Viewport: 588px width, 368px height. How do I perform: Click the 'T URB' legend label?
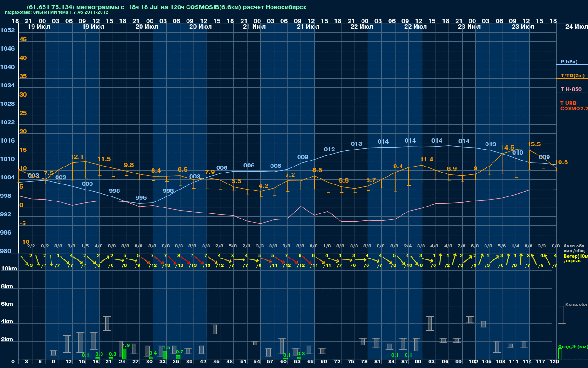coord(568,103)
